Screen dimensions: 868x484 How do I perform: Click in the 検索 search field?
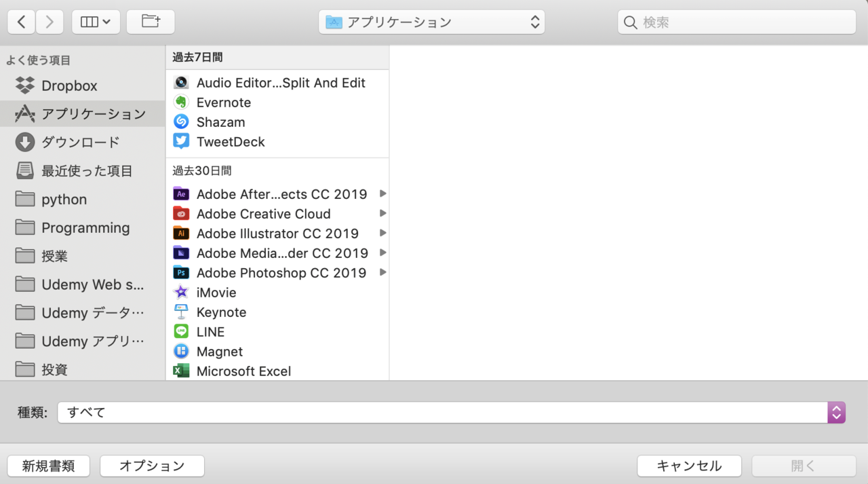click(x=736, y=22)
